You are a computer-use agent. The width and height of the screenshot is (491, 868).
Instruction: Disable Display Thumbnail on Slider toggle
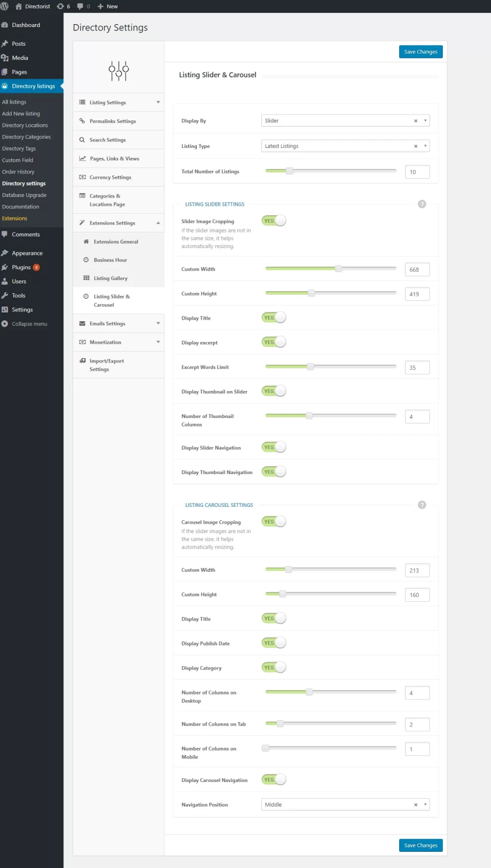[x=273, y=392]
